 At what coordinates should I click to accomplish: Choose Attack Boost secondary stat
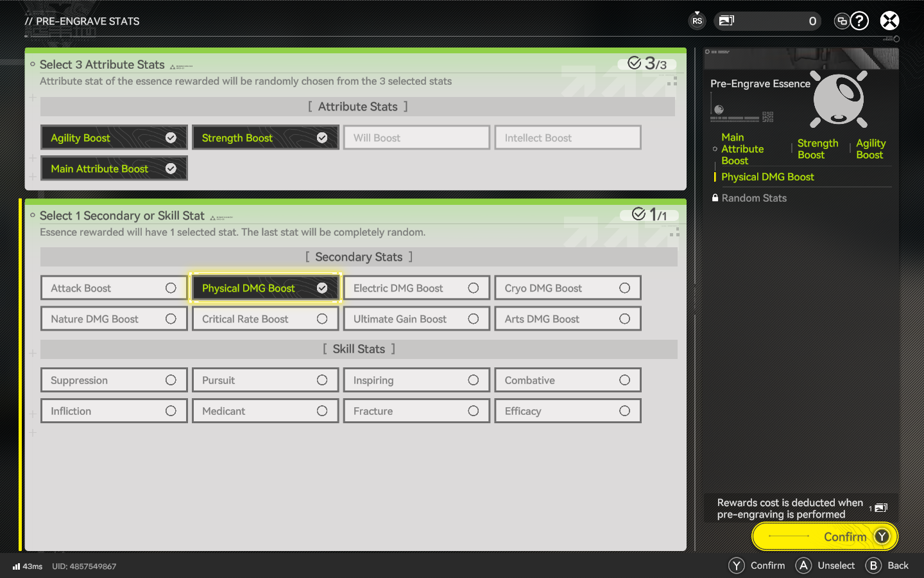click(x=114, y=288)
